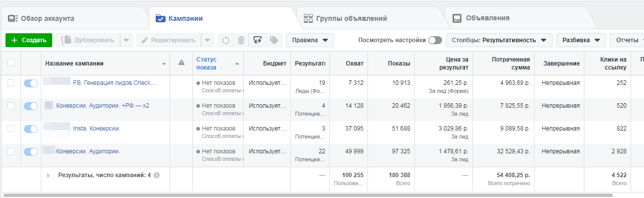This screenshot has height=198, width=644.
Task: Sort by the Охват column header
Action: [x=349, y=63]
